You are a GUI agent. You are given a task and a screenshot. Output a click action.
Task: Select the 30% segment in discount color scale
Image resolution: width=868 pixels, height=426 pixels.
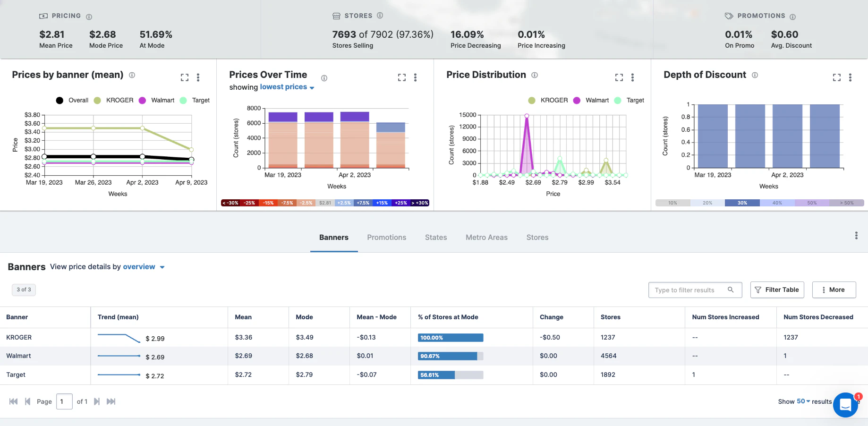(x=741, y=203)
